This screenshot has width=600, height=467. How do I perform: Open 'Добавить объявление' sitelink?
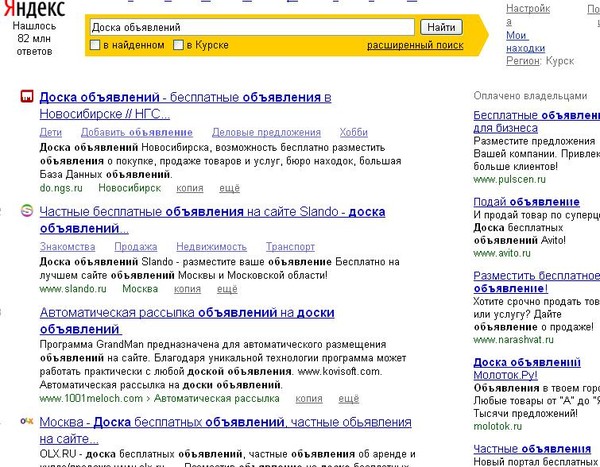click(x=137, y=132)
